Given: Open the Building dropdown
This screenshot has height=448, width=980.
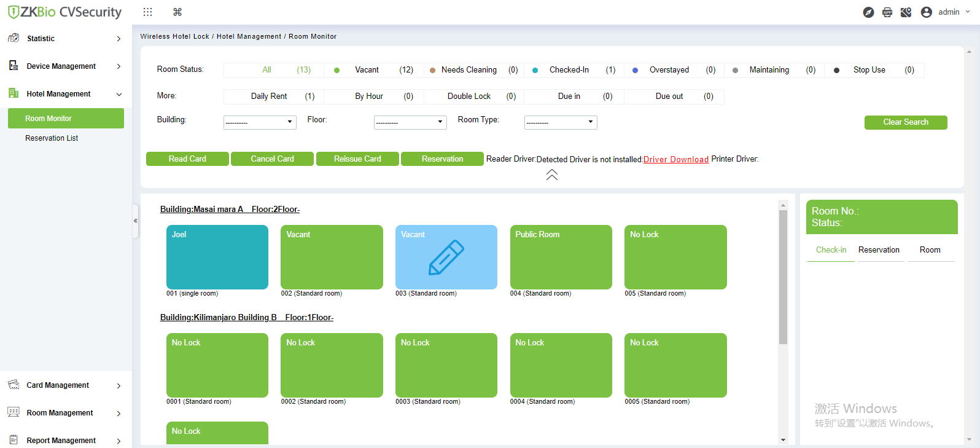Looking at the screenshot, I should click(260, 122).
